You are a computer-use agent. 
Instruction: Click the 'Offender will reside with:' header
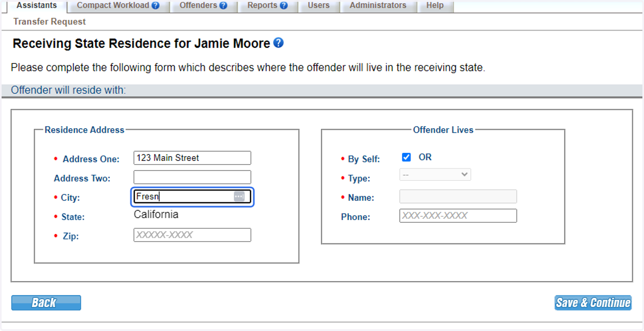coord(68,90)
